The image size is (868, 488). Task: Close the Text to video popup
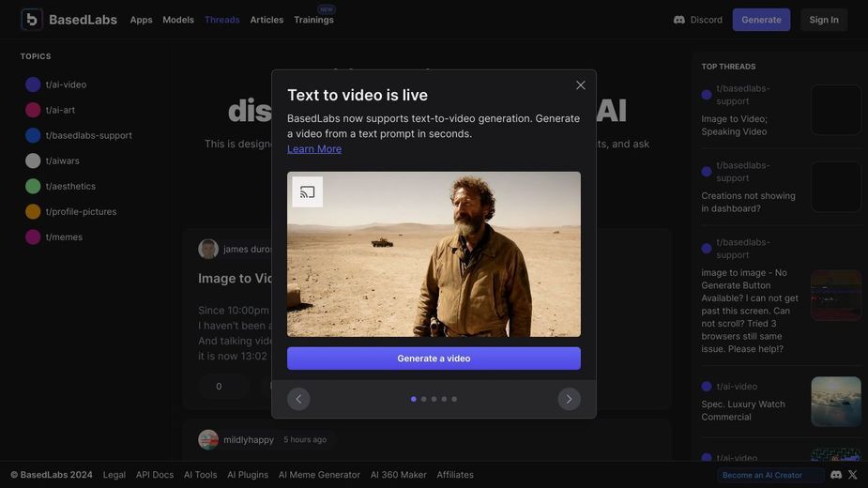[580, 85]
